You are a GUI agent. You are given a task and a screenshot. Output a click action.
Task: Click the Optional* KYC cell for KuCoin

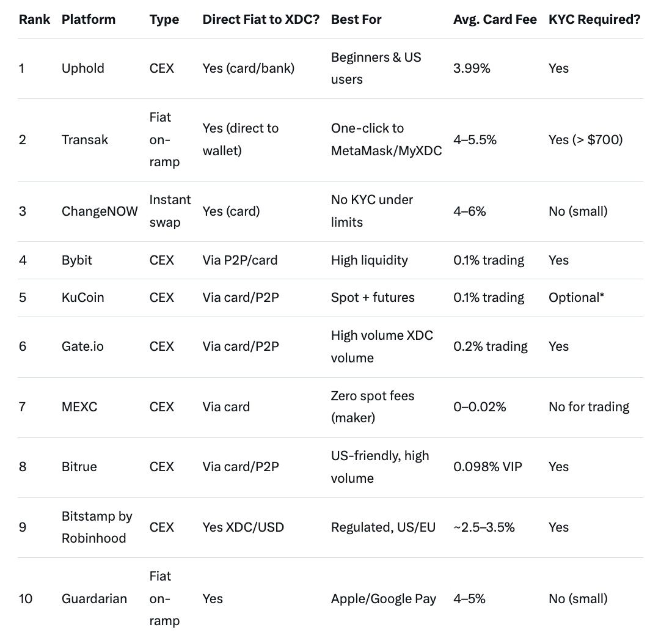click(576, 298)
